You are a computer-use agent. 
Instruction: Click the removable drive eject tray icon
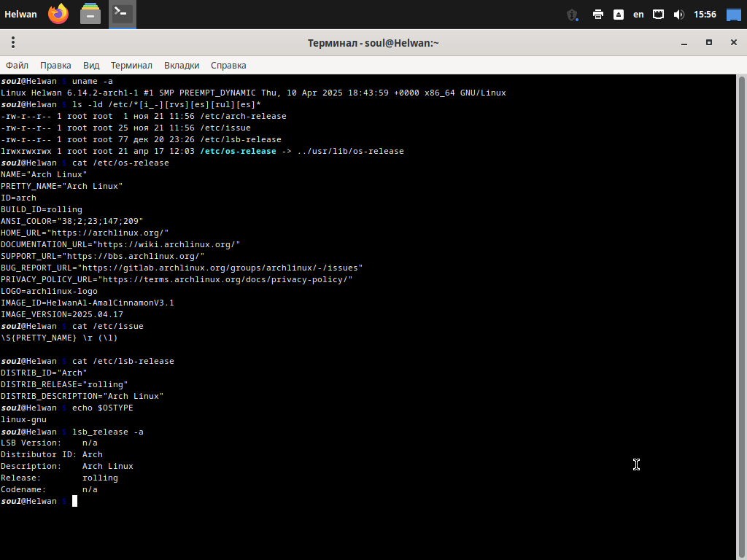(x=619, y=15)
